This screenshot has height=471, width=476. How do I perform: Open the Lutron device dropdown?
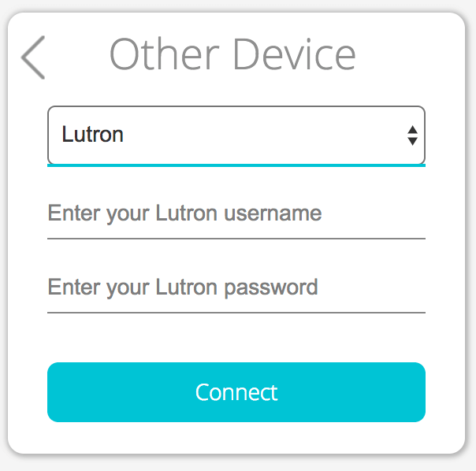click(x=236, y=135)
